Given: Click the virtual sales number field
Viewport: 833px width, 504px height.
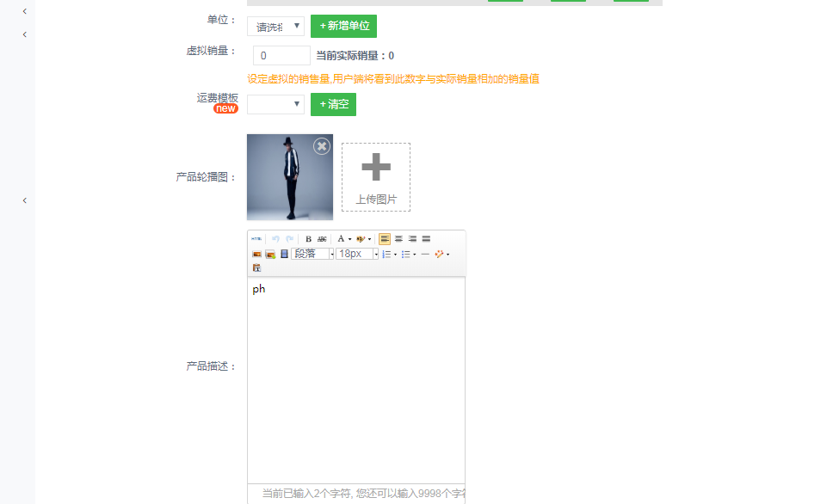Looking at the screenshot, I should click(281, 56).
